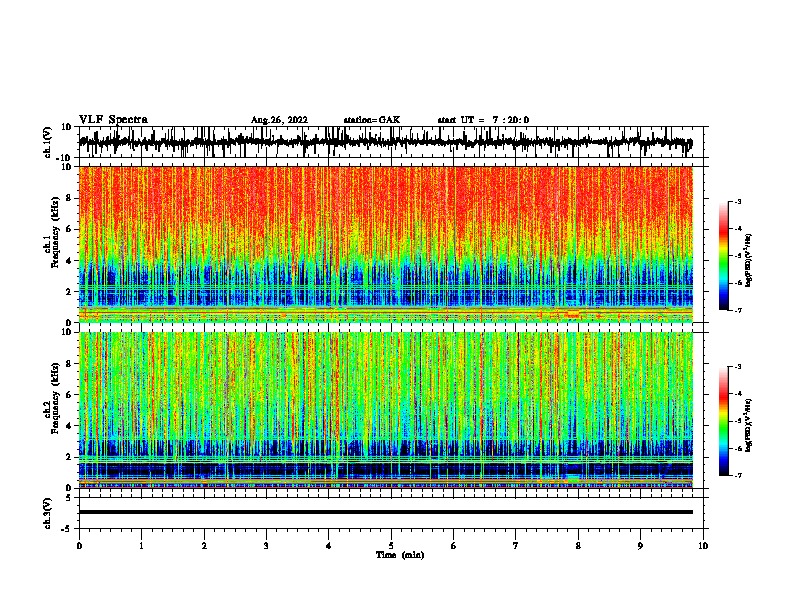Click the ch.1 colorbar "log(PSD)" label
This screenshot has height=612, width=792.
coord(749,260)
